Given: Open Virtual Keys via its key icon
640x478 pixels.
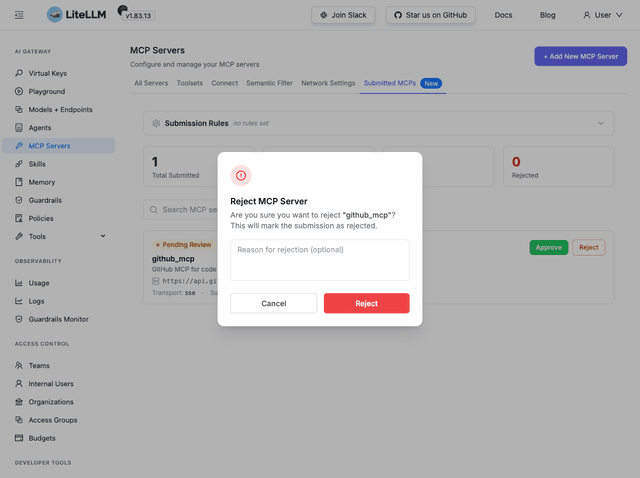Looking at the screenshot, I should pos(19,73).
